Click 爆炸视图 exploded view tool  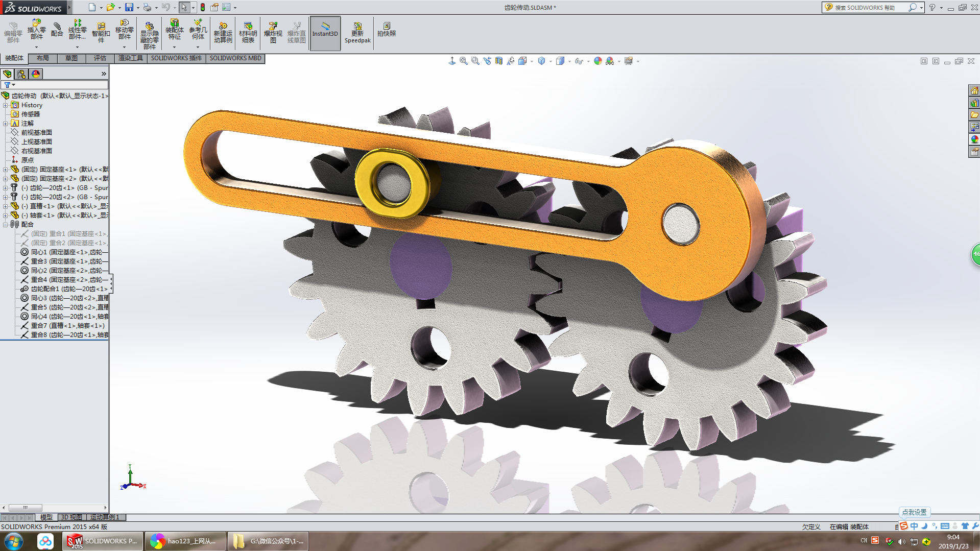coord(273,32)
